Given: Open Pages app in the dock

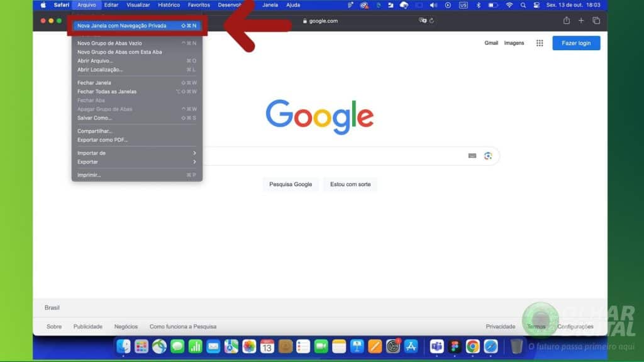Looking at the screenshot, I should [375, 346].
